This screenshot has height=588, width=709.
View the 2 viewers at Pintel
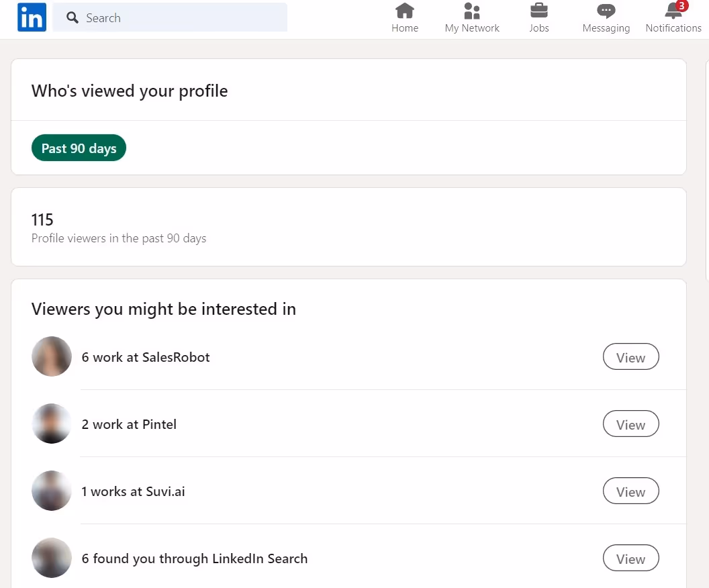[630, 424]
